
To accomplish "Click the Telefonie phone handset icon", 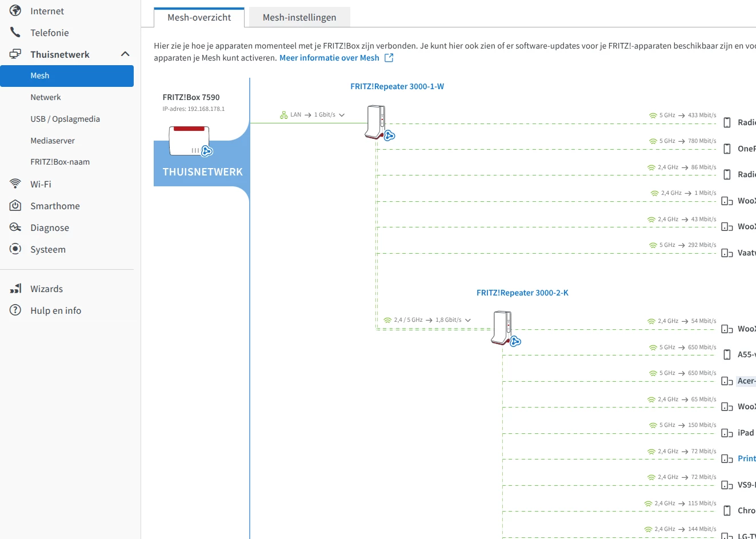I will [x=15, y=33].
